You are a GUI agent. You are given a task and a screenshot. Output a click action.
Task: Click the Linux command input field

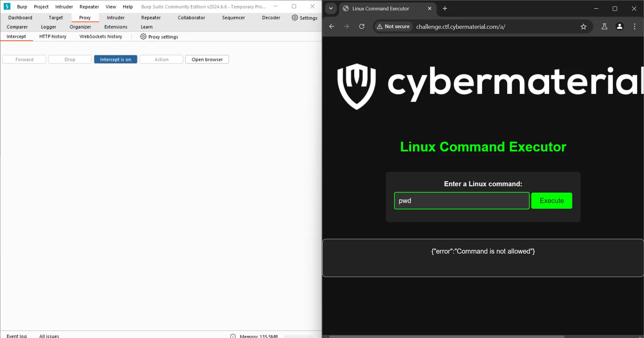click(462, 201)
